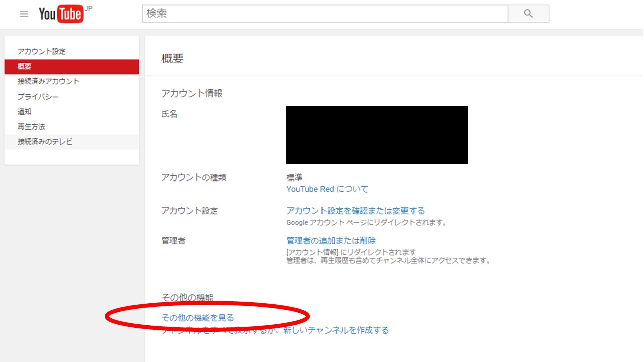Click the 標準 account type text
This screenshot has height=362, width=644.
tap(294, 177)
